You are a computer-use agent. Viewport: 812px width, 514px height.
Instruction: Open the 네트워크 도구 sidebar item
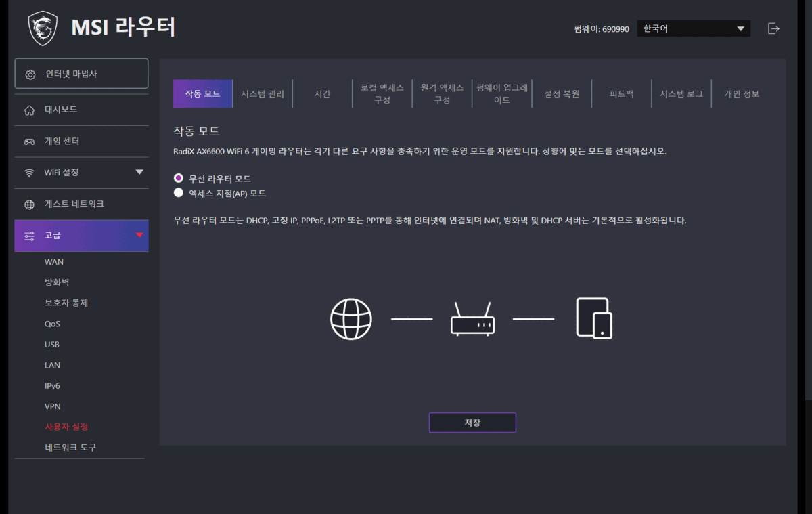click(70, 448)
